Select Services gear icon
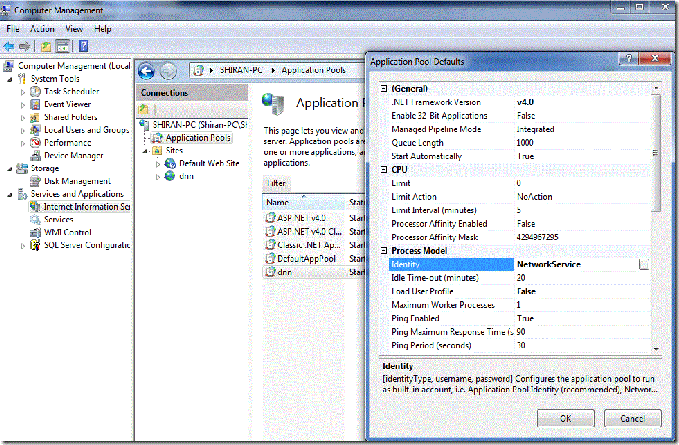This screenshot has width=679, height=445. (36, 219)
